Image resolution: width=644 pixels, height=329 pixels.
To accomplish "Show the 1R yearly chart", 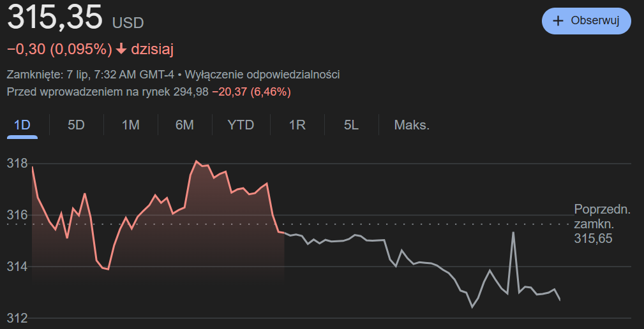I will click(297, 125).
